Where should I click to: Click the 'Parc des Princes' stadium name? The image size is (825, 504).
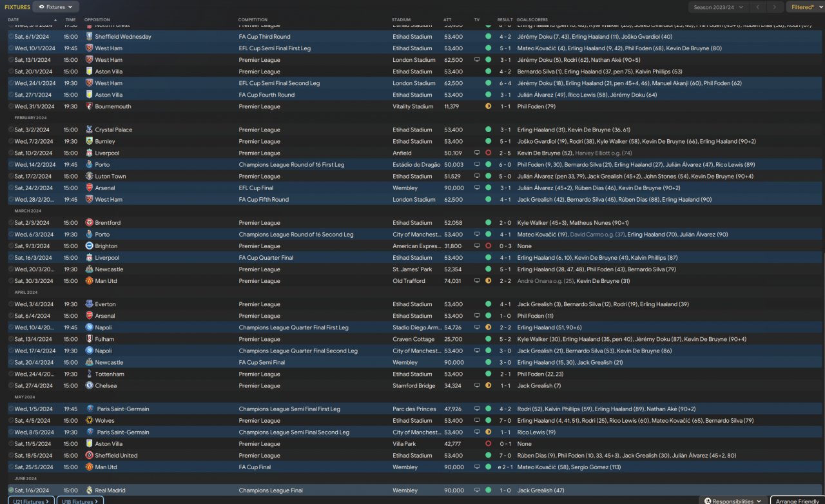(414, 409)
